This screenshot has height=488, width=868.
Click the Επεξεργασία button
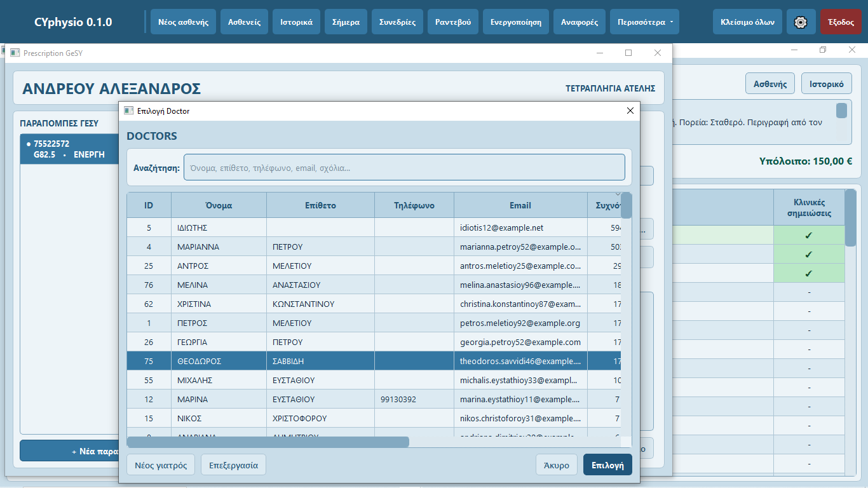pos(234,465)
